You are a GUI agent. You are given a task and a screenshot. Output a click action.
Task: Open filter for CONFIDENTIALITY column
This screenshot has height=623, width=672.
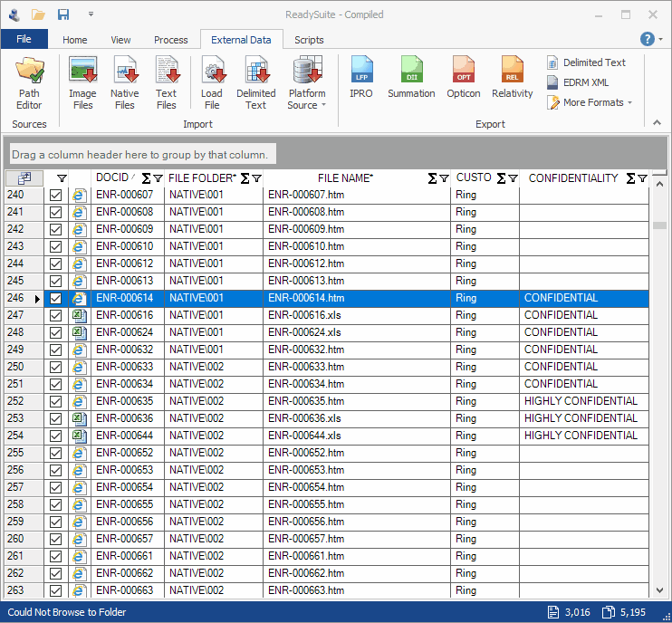[642, 178]
